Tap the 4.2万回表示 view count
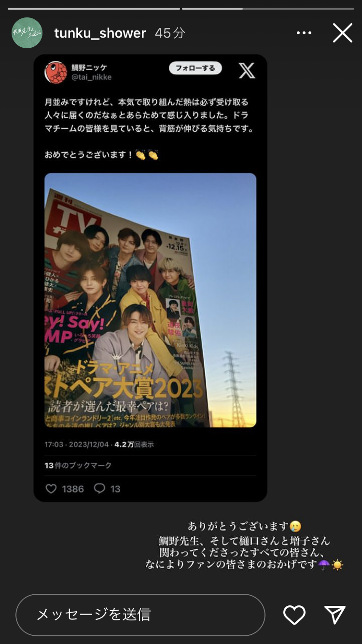 tap(134, 444)
